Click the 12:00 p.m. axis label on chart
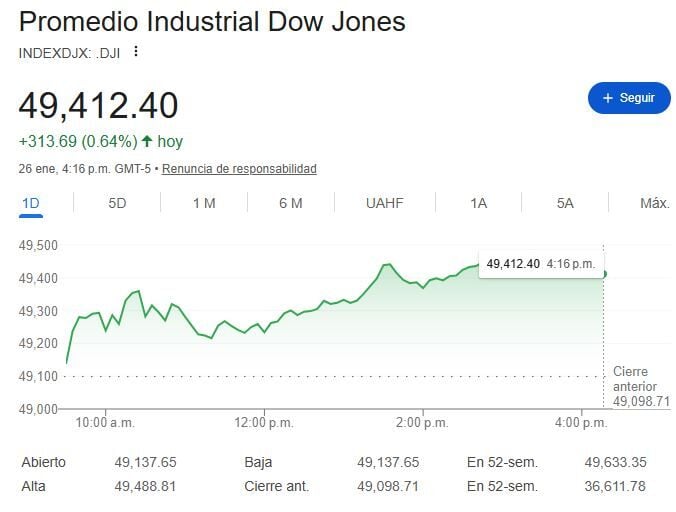676x512 pixels. (265, 423)
